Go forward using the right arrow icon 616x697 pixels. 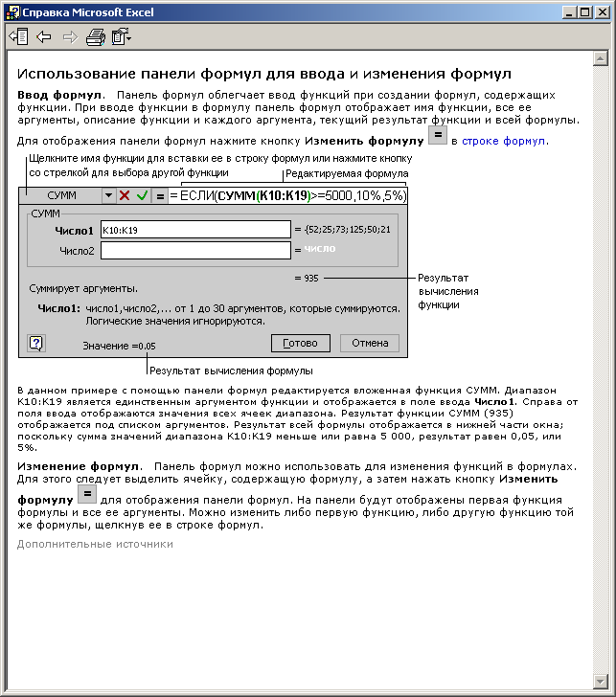click(x=70, y=36)
